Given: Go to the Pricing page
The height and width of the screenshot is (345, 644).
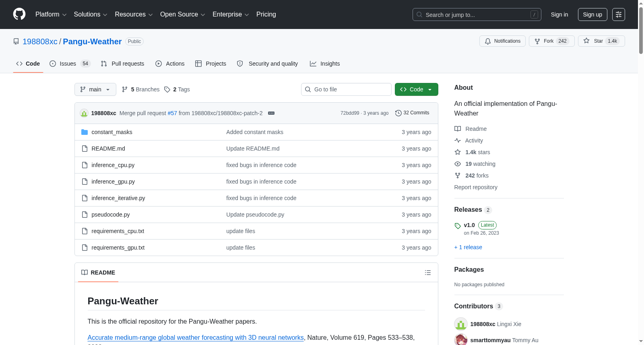Looking at the screenshot, I should [x=266, y=14].
